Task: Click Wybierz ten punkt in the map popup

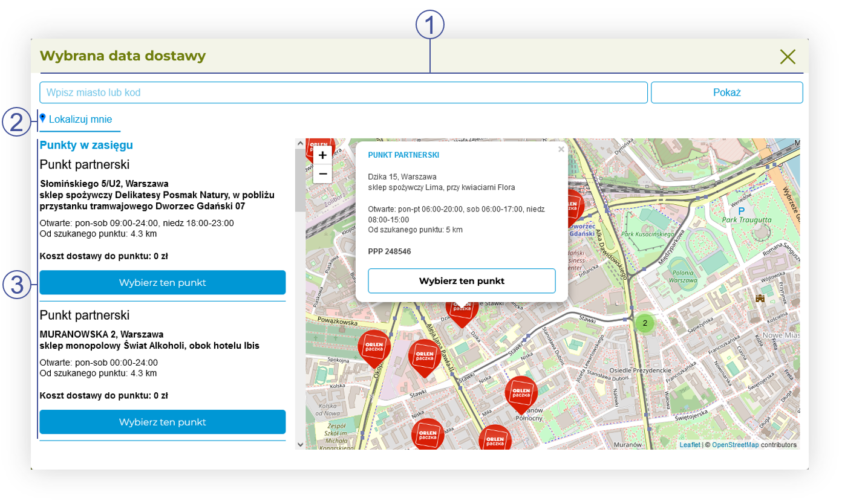Action: pyautogui.click(x=462, y=281)
